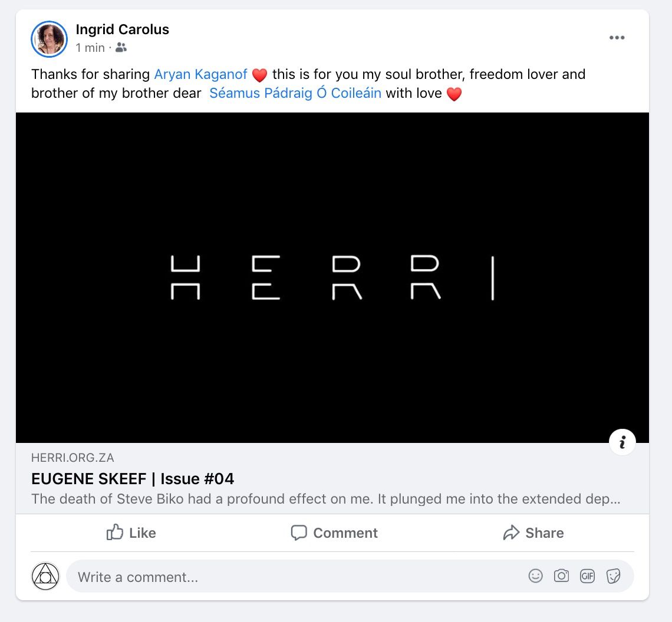Open EUGENE SKEEF Issue #04 article title
The image size is (672, 622).
click(133, 478)
